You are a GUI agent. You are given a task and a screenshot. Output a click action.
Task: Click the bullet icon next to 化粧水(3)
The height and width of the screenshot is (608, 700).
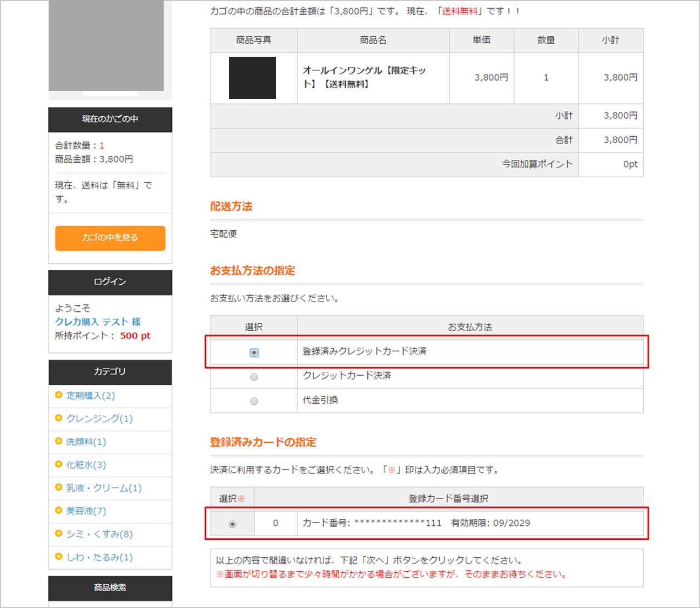tap(59, 464)
